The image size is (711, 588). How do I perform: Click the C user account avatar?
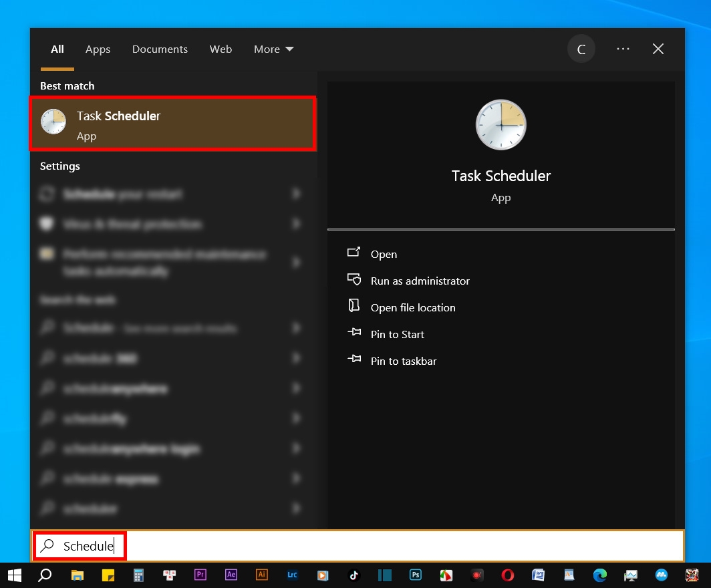pyautogui.click(x=581, y=49)
